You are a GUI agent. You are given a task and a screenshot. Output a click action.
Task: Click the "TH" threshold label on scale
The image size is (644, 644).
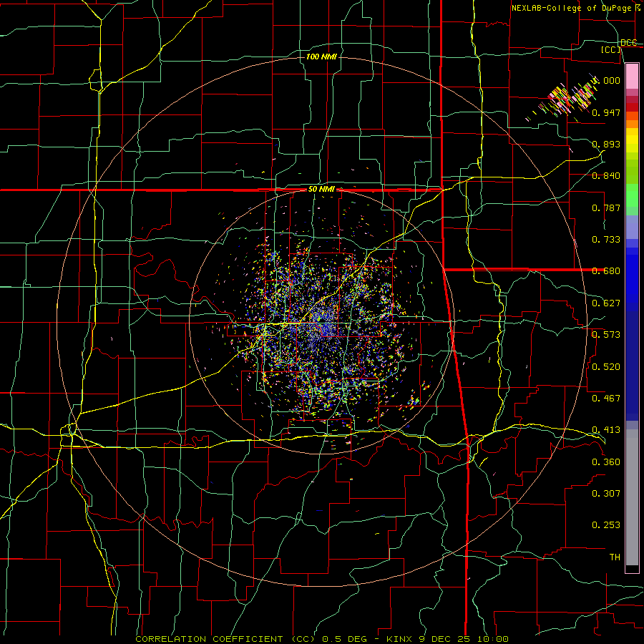coord(615,557)
